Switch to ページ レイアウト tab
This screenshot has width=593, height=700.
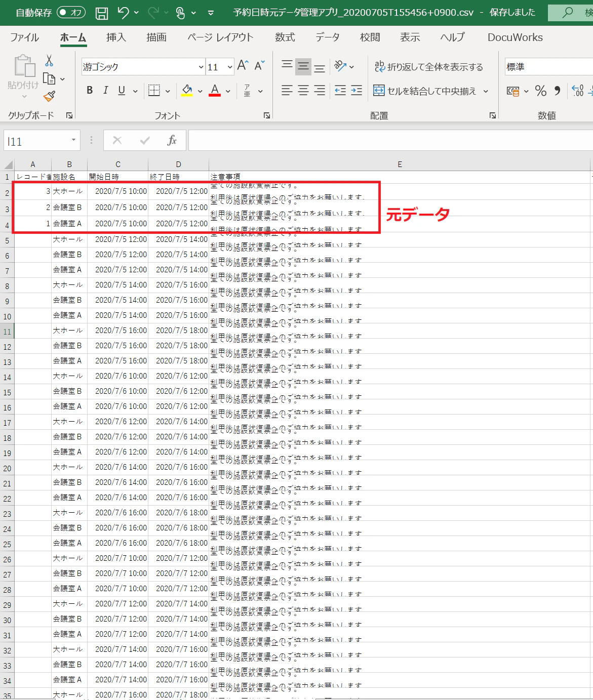pos(220,37)
